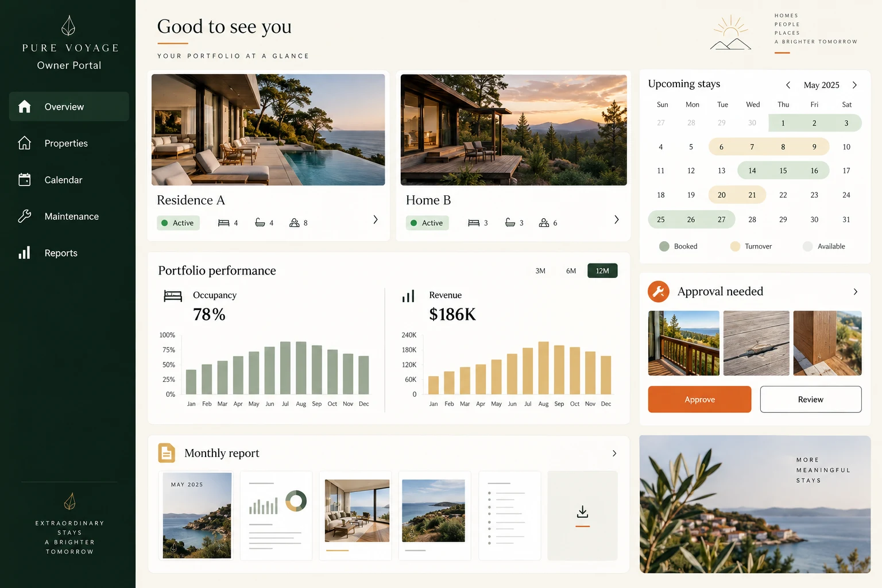Click the Properties house icon
Screen dimensions: 882x588
coord(24,143)
